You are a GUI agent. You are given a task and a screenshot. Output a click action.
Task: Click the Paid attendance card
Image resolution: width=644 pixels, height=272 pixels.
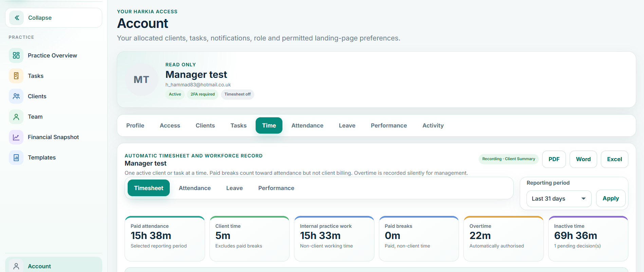(x=165, y=239)
